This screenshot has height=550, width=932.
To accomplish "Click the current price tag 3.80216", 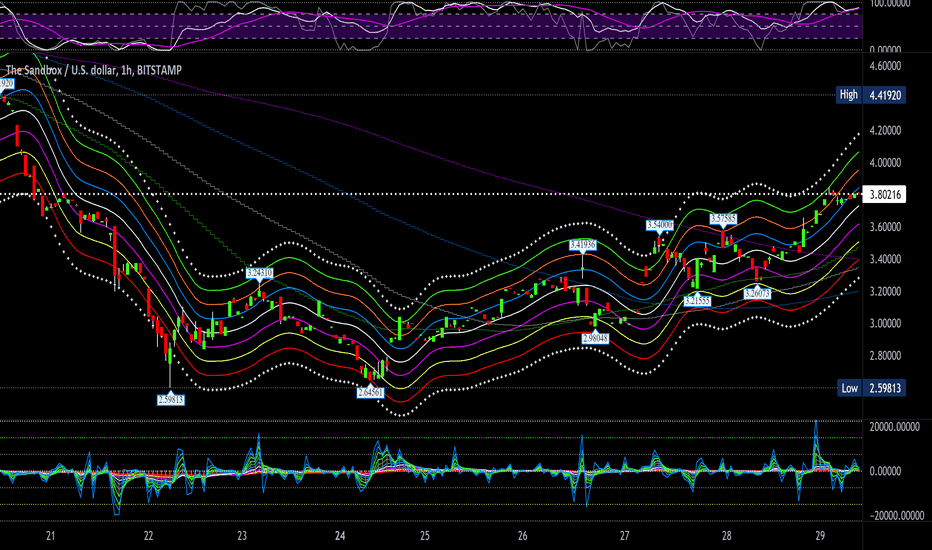I will click(x=884, y=194).
